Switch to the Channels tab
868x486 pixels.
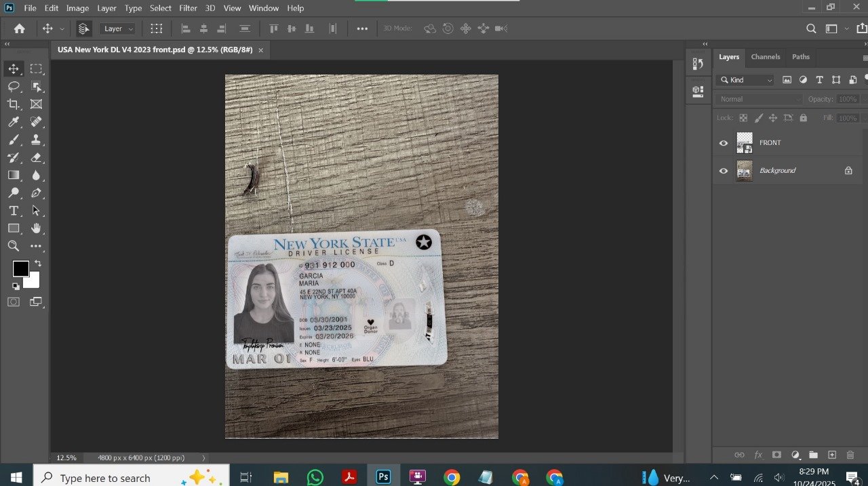point(766,57)
